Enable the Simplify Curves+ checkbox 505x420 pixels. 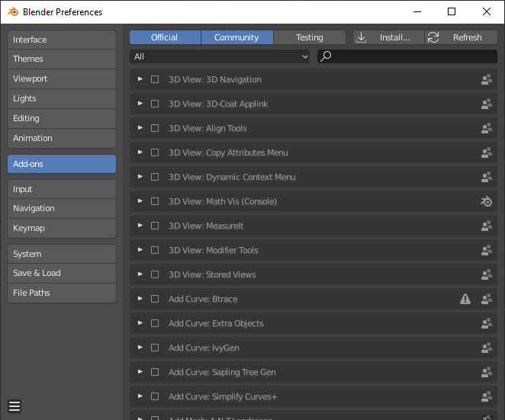point(155,396)
